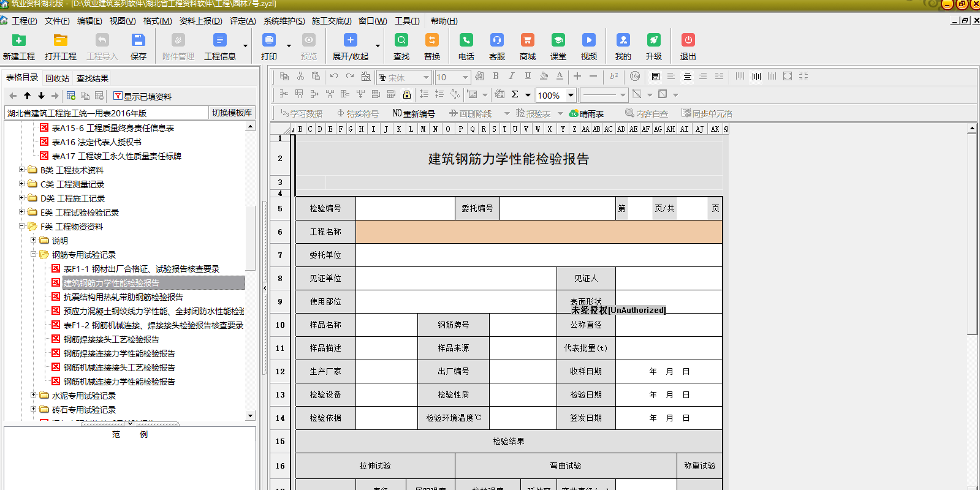Click the NO 重新编号 button
The image size is (980, 490).
click(x=414, y=113)
